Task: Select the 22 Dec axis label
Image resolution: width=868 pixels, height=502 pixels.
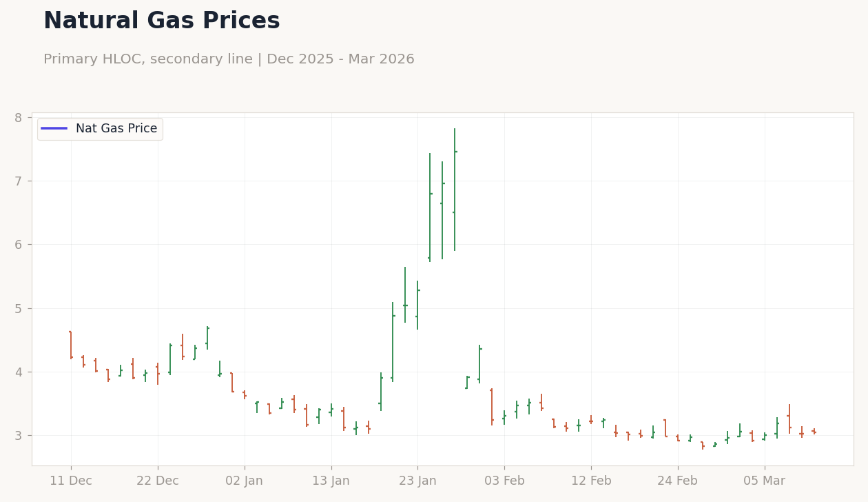Action: click(x=158, y=481)
